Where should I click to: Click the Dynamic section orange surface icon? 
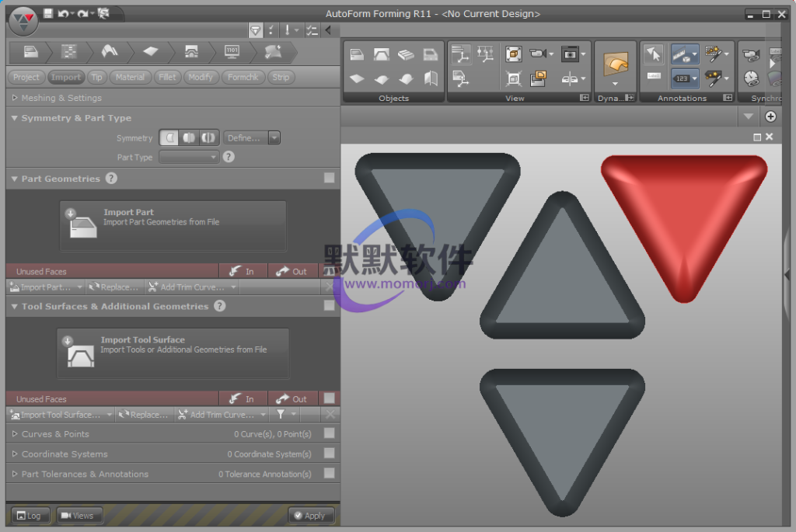click(x=615, y=64)
